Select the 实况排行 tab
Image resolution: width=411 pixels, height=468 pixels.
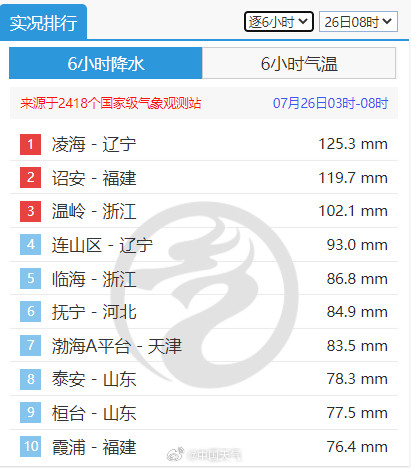pyautogui.click(x=44, y=23)
